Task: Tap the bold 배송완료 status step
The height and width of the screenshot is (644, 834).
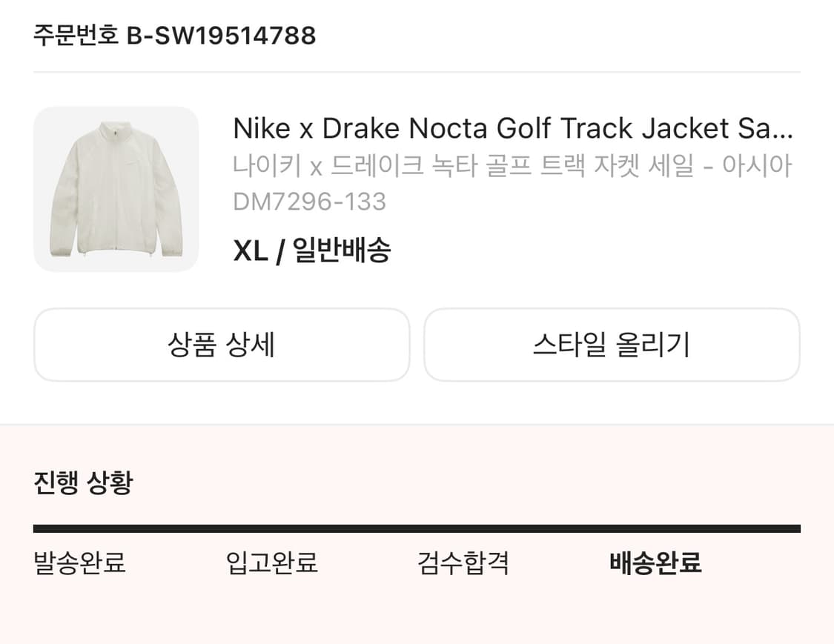Action: [x=655, y=563]
